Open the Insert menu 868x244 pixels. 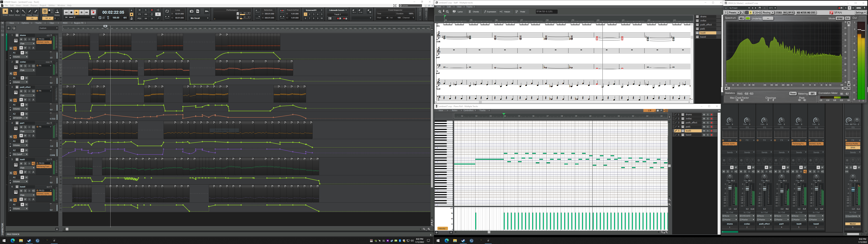point(26,5)
